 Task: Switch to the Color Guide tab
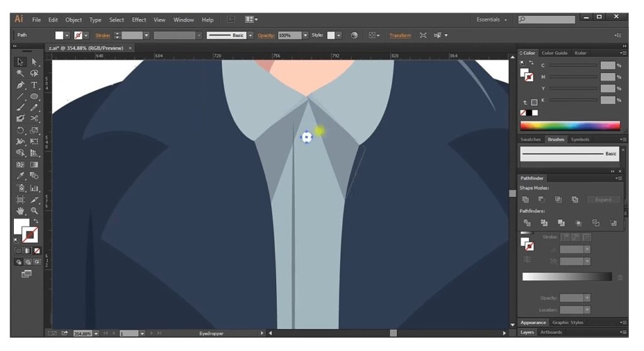pyautogui.click(x=555, y=53)
